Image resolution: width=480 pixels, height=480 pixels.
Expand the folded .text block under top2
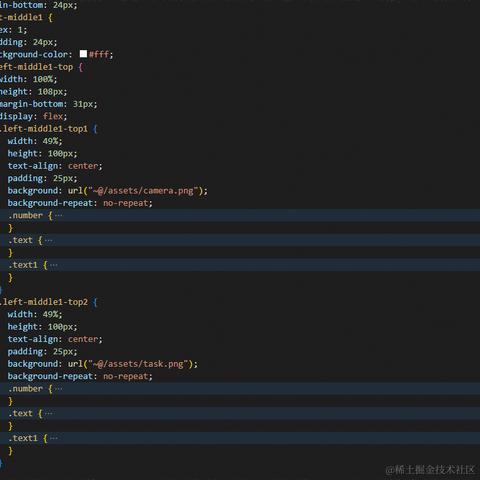(48, 414)
